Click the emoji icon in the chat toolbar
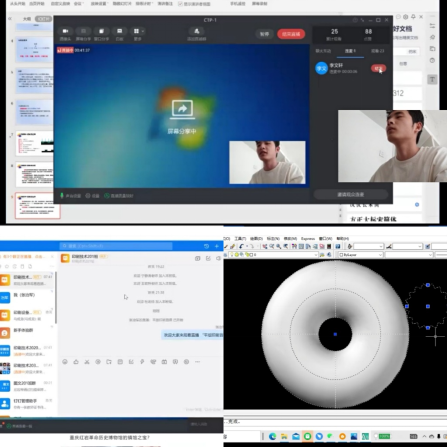The width and height of the screenshot is (448, 448). 65,362
